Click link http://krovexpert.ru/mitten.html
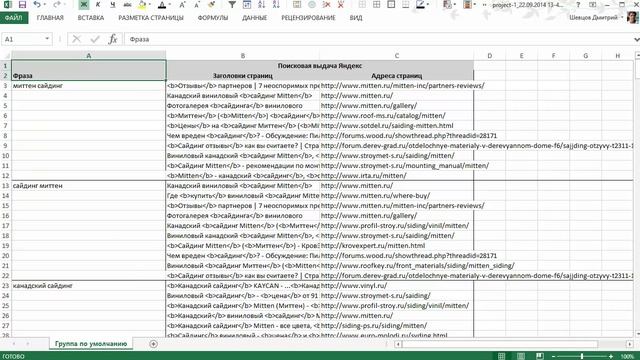Screen dimensions: 640x360 [x=373, y=246]
